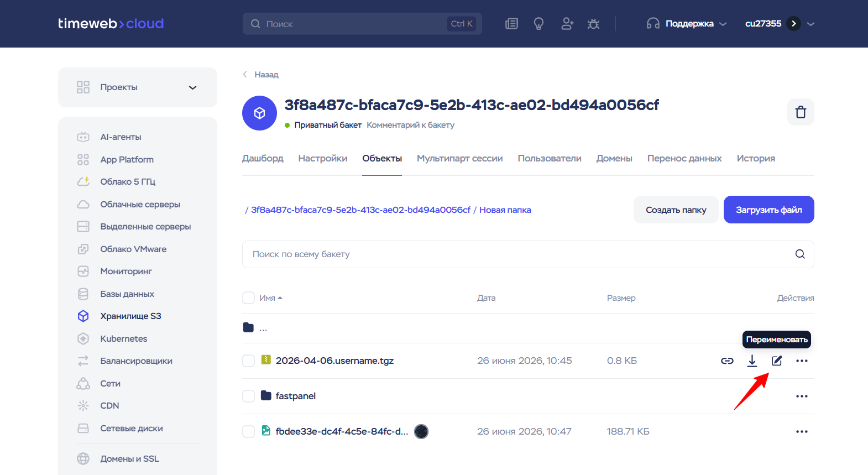Open the add user icon in header
The height and width of the screenshot is (475, 868).
pyautogui.click(x=567, y=24)
